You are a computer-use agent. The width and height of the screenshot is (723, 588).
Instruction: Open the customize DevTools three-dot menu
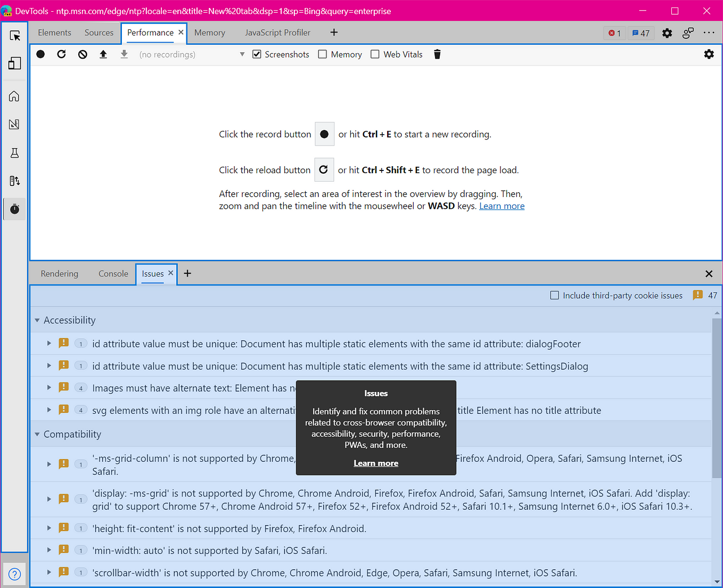pyautogui.click(x=709, y=33)
